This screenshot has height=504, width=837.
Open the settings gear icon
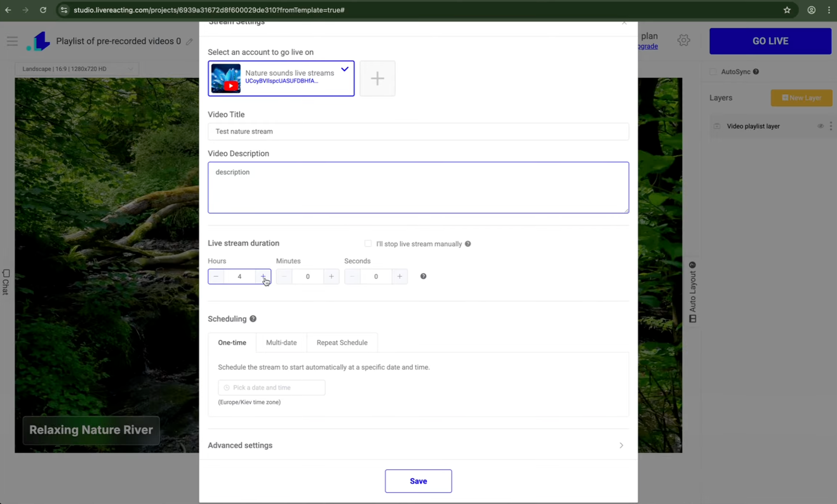pyautogui.click(x=683, y=41)
